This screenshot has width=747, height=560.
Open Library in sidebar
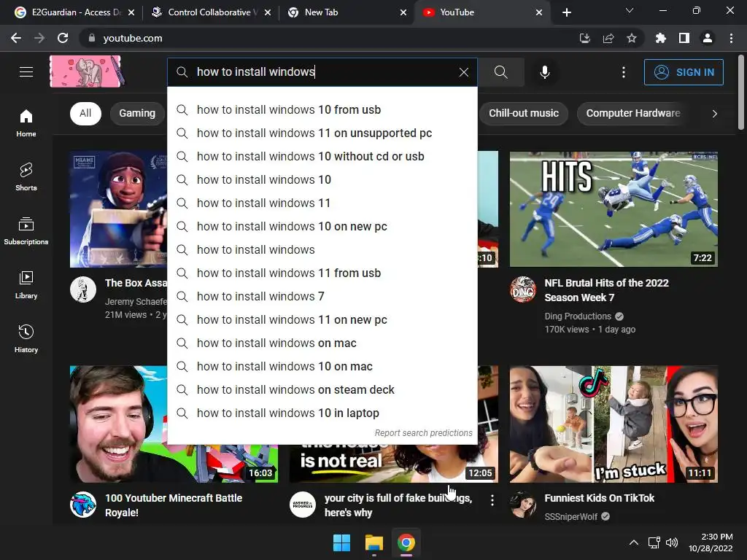(26, 285)
